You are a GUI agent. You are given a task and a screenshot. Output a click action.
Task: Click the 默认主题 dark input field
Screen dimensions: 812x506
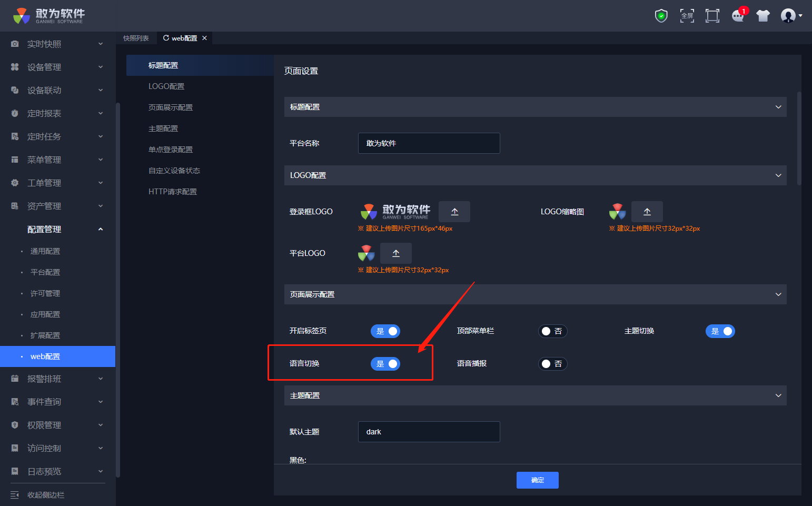click(x=429, y=432)
